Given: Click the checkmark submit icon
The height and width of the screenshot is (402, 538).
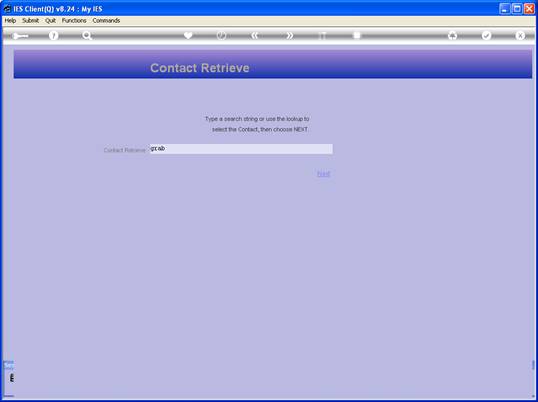Looking at the screenshot, I should pyautogui.click(x=486, y=36).
